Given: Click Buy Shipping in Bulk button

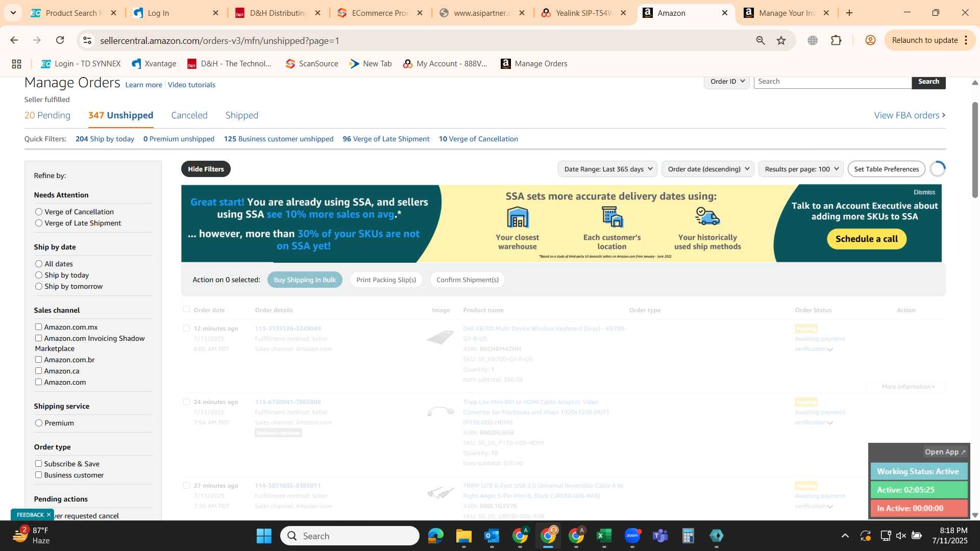Looking at the screenshot, I should (x=305, y=280).
